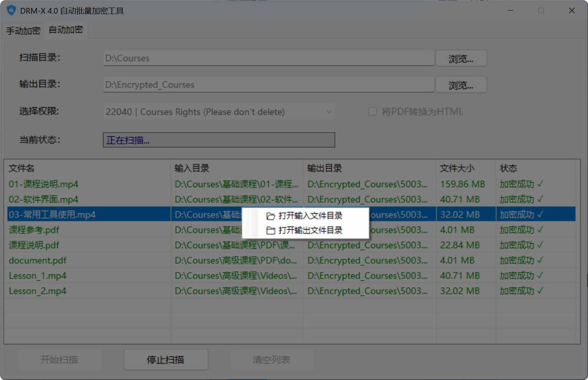This screenshot has height=380, width=588.
Task: Click the 扫描目录 path field
Action: (268, 58)
